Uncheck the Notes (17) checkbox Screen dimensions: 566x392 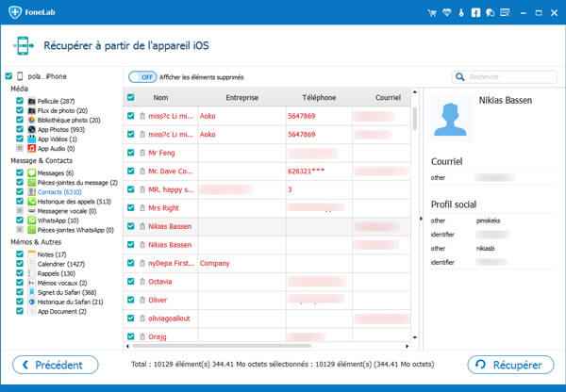point(20,253)
